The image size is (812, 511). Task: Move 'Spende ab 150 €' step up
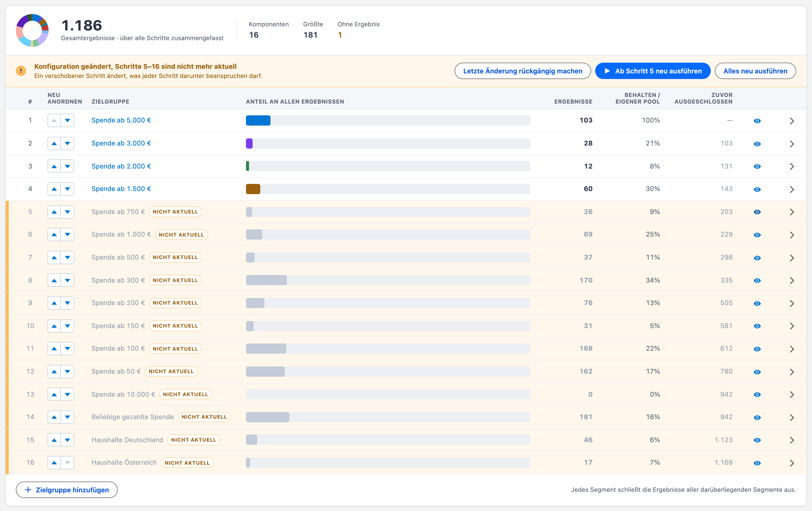(54, 326)
